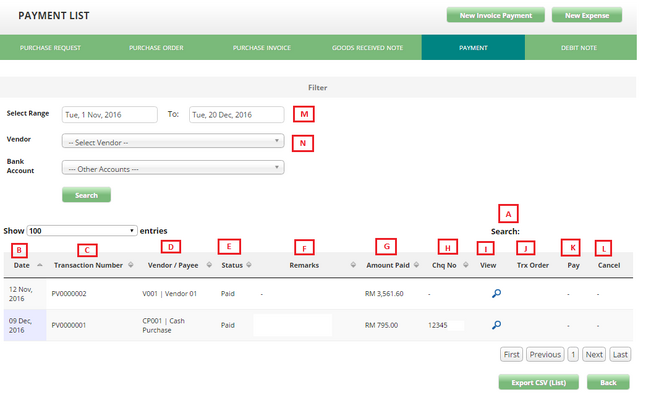Select page 1 in pagination
Viewport: 651px width, 395px height.
[x=573, y=354]
